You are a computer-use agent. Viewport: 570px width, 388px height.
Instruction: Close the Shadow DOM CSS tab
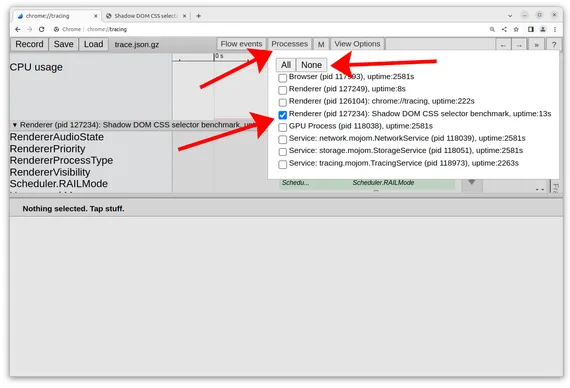tap(185, 16)
